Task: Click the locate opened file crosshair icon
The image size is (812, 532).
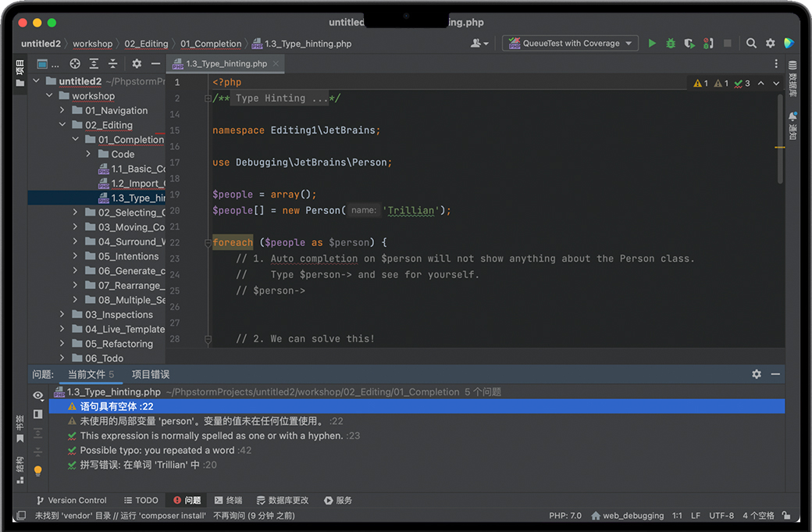Action: coord(75,64)
